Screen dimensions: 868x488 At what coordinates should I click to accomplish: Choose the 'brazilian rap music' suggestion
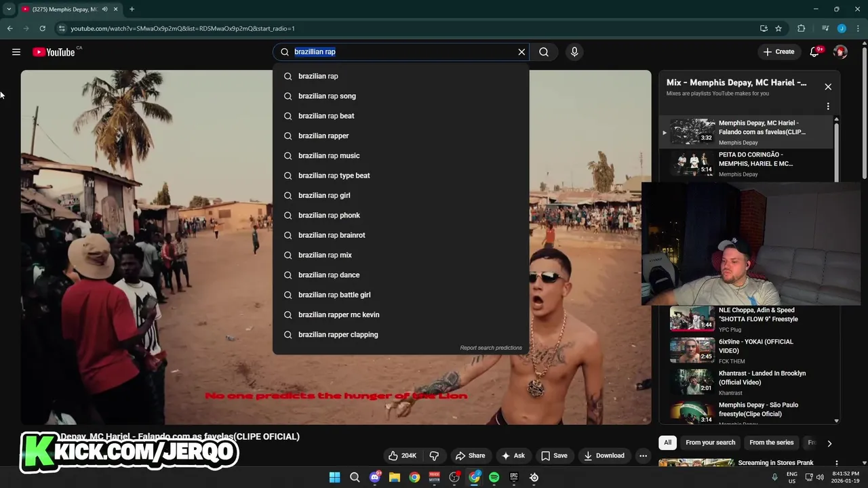[401, 156]
